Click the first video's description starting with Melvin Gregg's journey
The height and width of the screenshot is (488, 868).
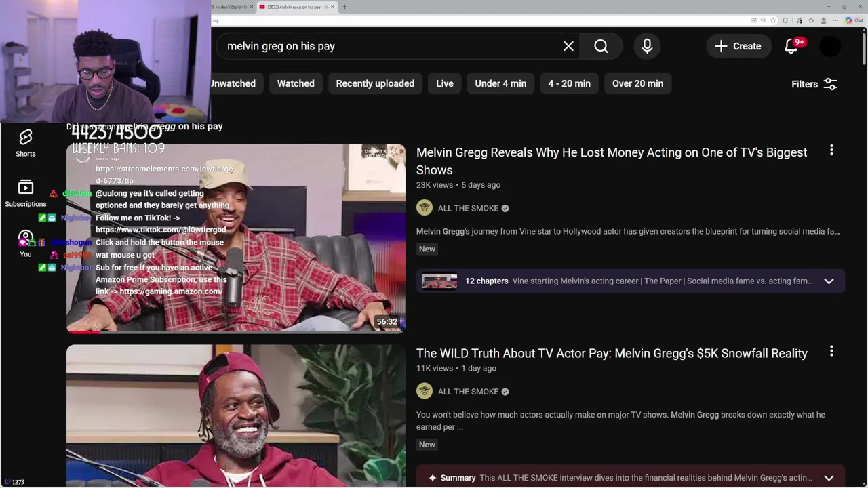click(x=628, y=231)
